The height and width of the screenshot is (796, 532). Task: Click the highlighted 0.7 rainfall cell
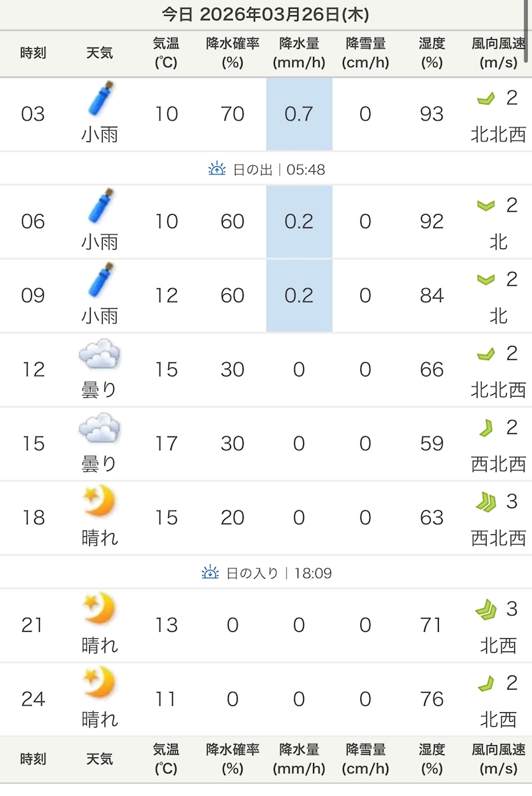299,114
